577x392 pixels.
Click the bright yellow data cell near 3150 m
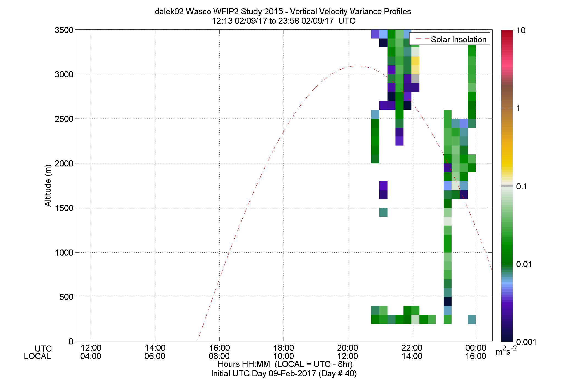415,61
